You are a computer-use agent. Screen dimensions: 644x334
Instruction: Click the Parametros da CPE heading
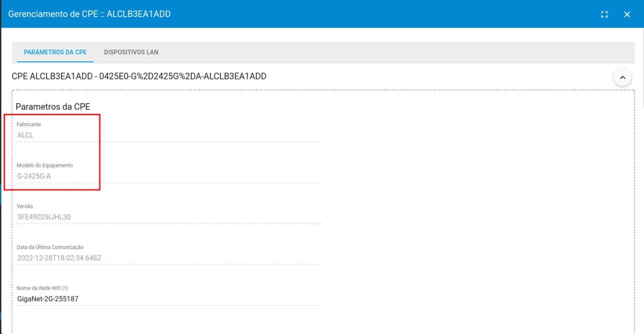pos(53,107)
